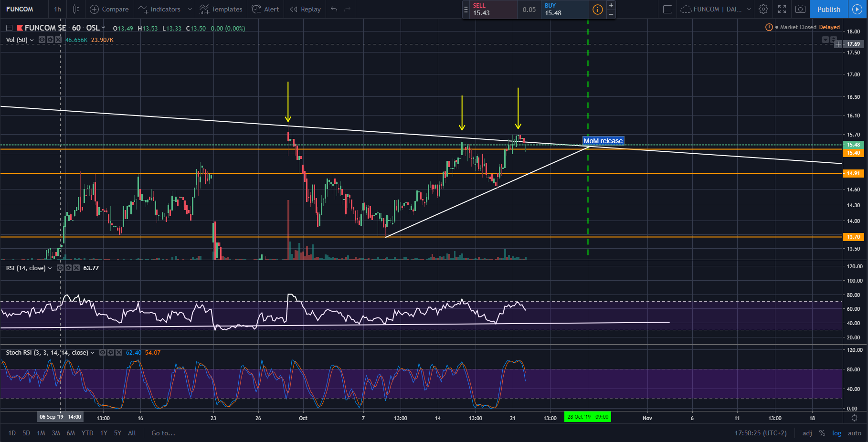Click the blue Publish button

[829, 9]
